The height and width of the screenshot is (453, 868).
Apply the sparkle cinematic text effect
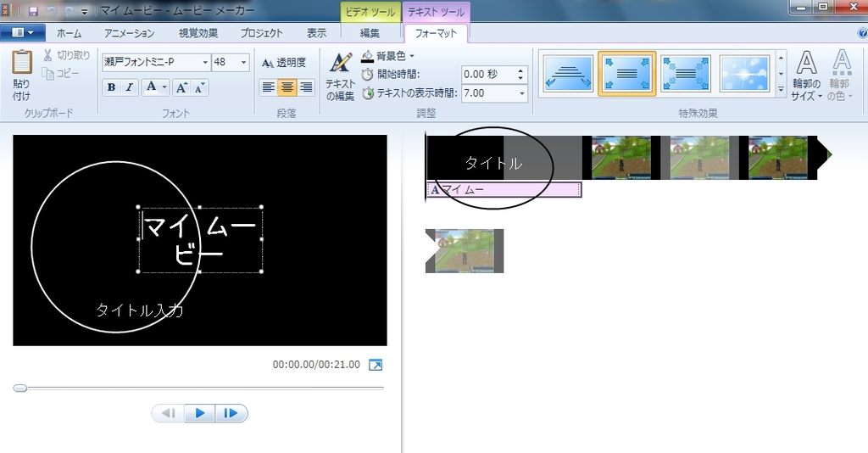pos(744,74)
